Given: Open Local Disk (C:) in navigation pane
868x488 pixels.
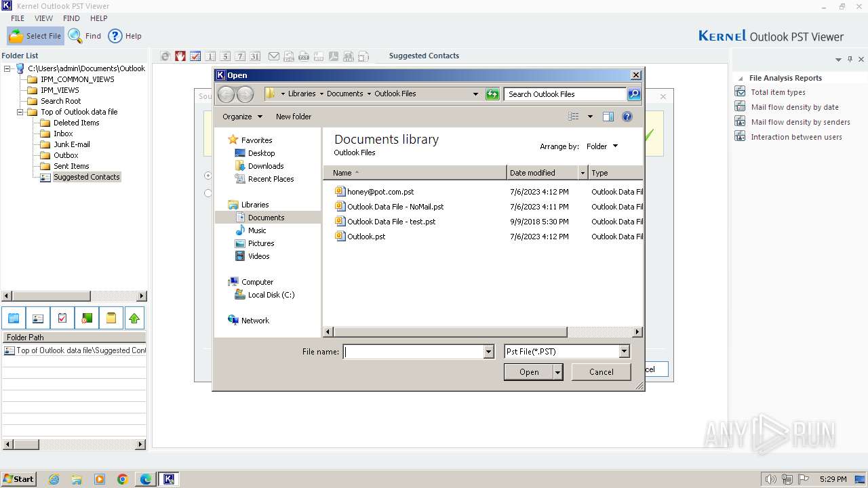Looking at the screenshot, I should [271, 295].
